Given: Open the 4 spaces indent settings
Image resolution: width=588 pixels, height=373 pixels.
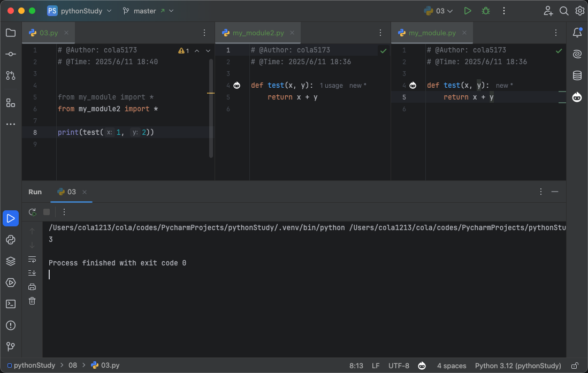Looking at the screenshot, I should pos(452,366).
